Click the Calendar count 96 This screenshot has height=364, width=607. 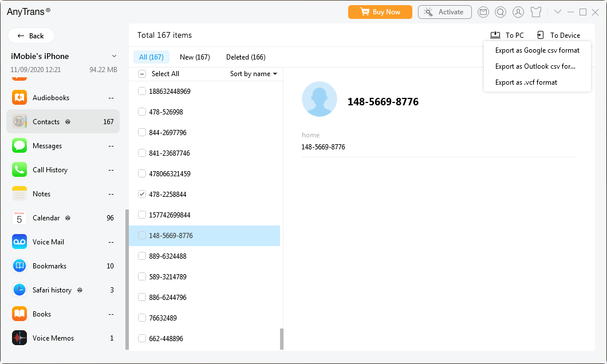tap(110, 218)
